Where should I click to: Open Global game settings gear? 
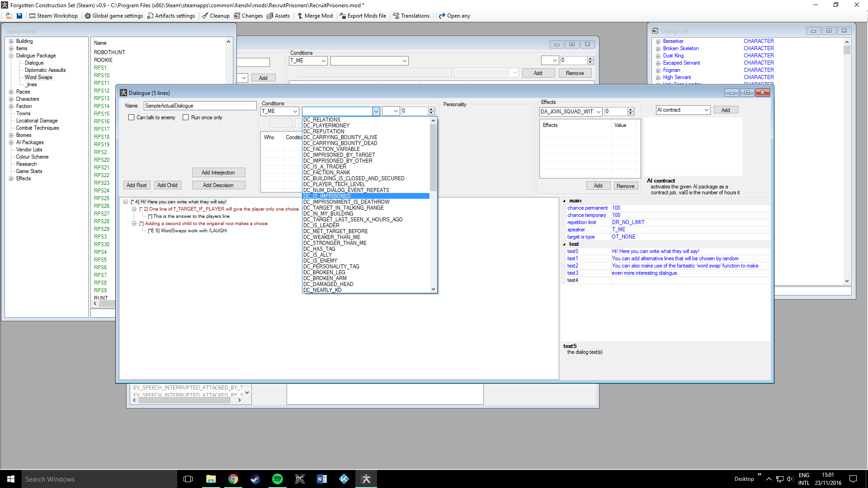click(x=113, y=16)
